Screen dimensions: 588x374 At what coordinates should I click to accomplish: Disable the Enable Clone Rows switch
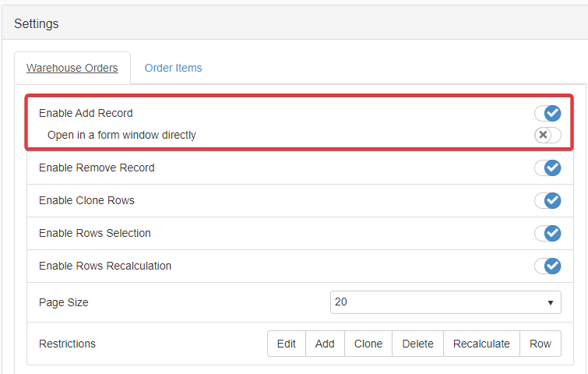coord(548,200)
